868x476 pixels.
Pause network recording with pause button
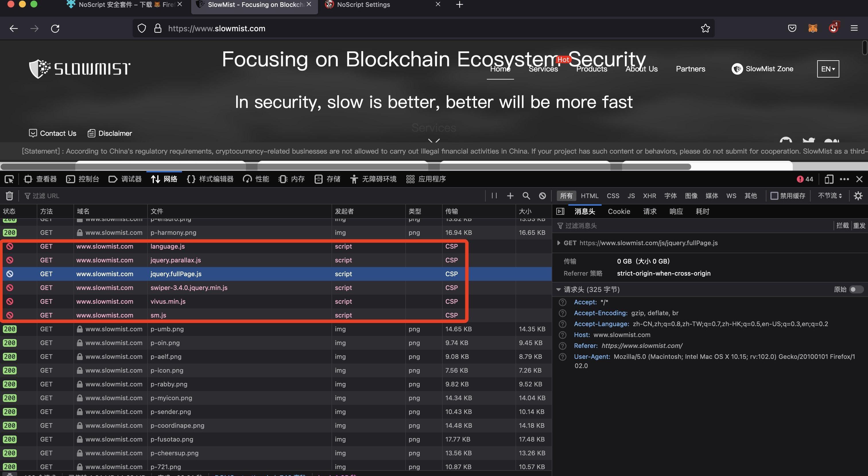(x=494, y=196)
